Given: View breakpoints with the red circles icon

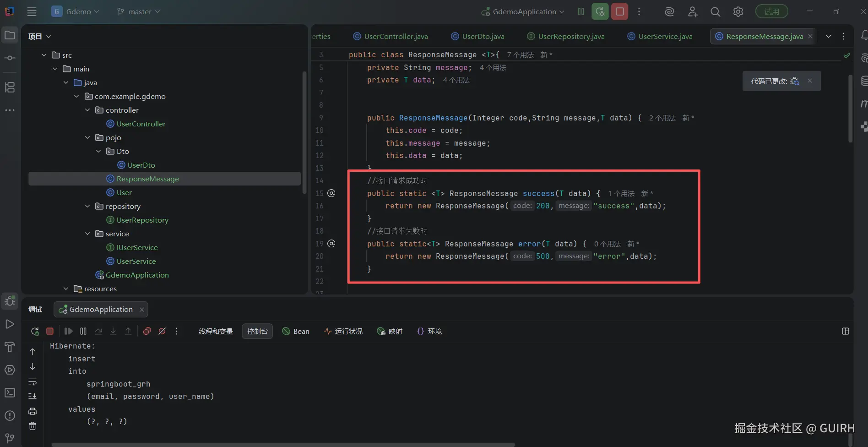Looking at the screenshot, I should 147,331.
